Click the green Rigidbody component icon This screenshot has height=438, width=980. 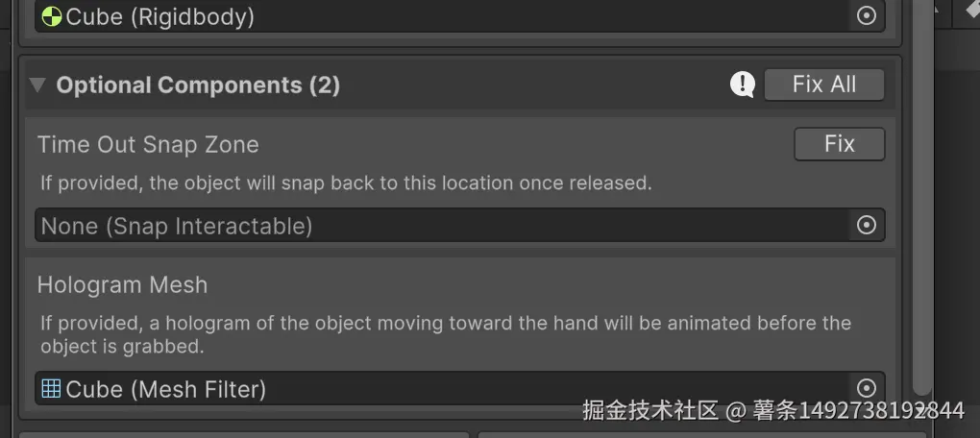[51, 16]
